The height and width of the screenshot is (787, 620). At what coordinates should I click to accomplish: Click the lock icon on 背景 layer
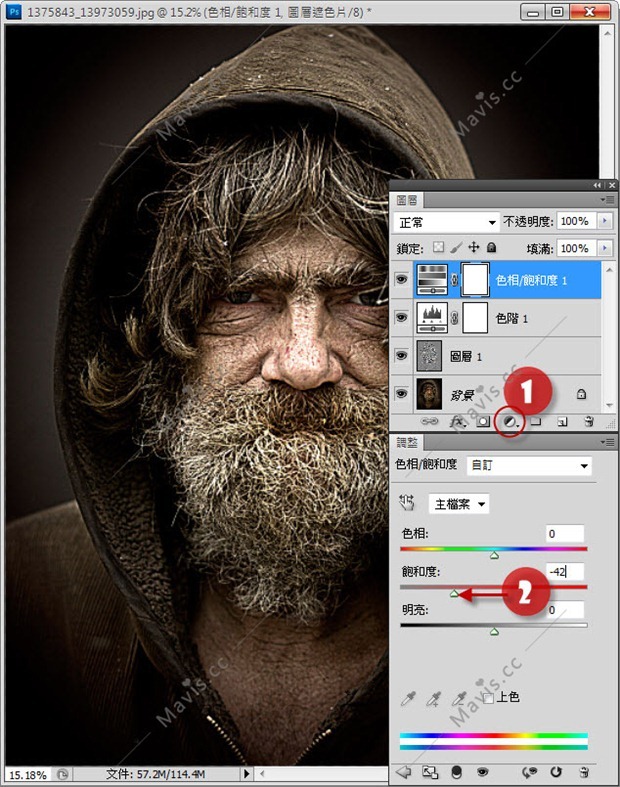pos(581,394)
